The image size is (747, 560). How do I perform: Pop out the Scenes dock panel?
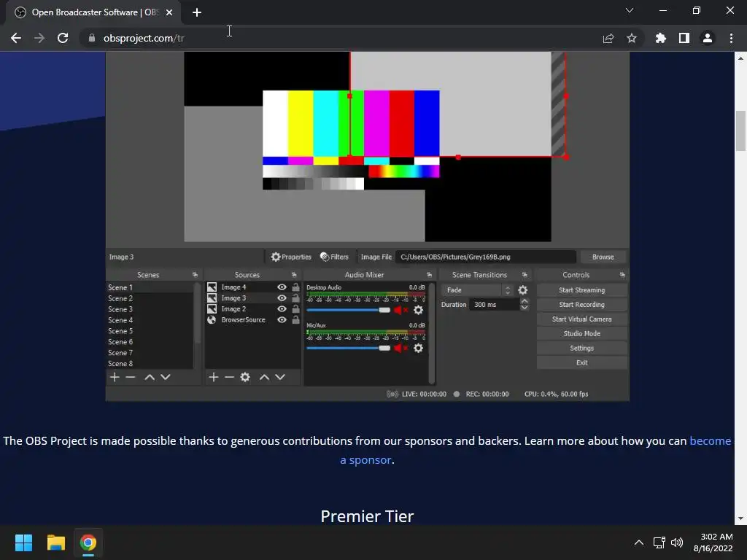195,275
